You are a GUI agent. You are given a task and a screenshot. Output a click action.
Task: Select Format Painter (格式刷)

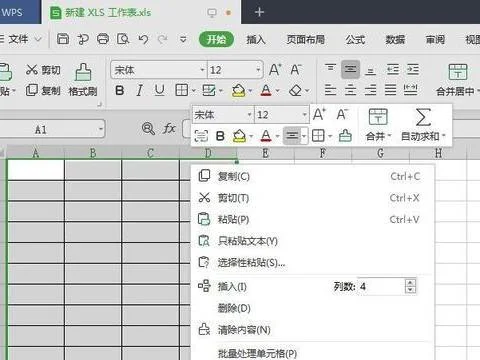[83, 80]
